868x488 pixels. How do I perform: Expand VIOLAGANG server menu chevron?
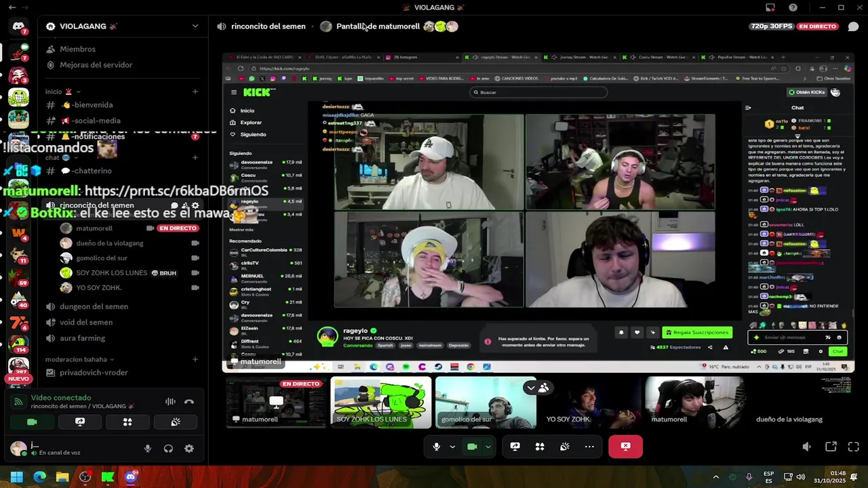point(195,26)
